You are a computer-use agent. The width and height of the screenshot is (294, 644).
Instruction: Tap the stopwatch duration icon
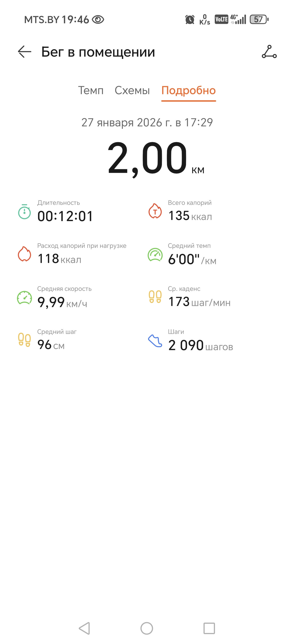[24, 212]
